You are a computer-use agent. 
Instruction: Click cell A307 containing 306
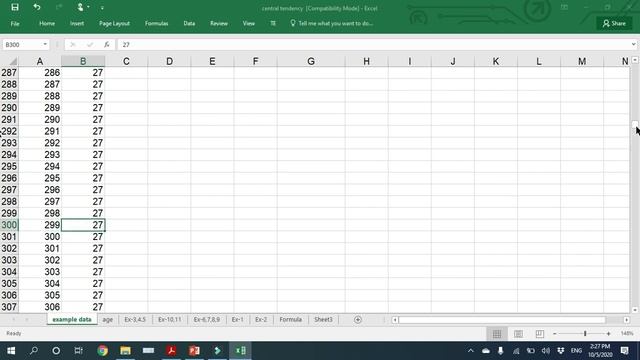pos(40,307)
